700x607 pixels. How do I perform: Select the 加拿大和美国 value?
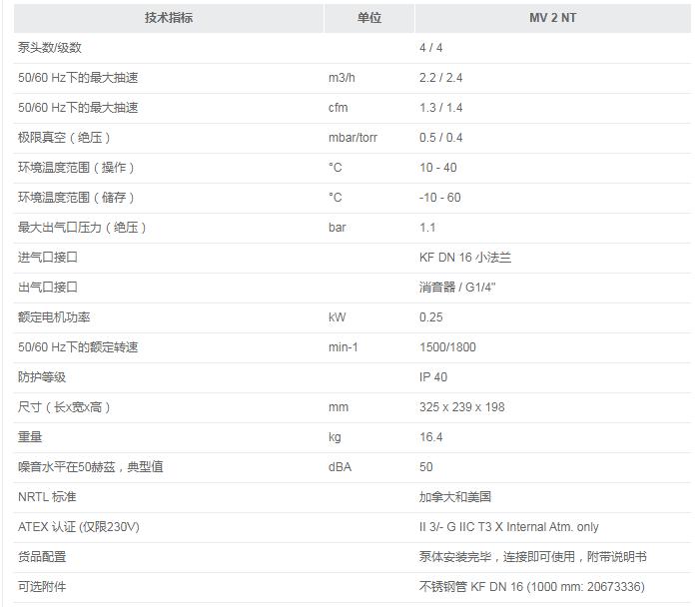pyautogui.click(x=455, y=496)
